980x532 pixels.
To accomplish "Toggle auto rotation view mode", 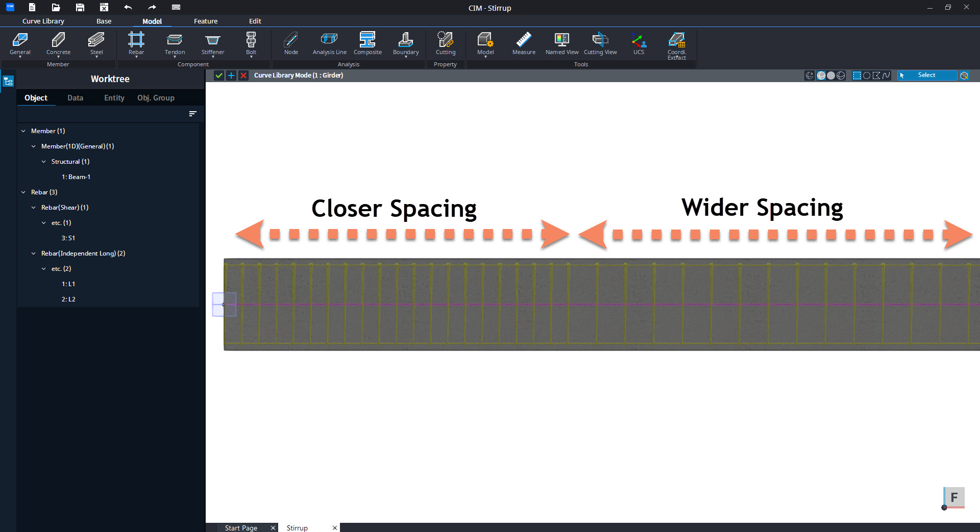I will point(810,75).
